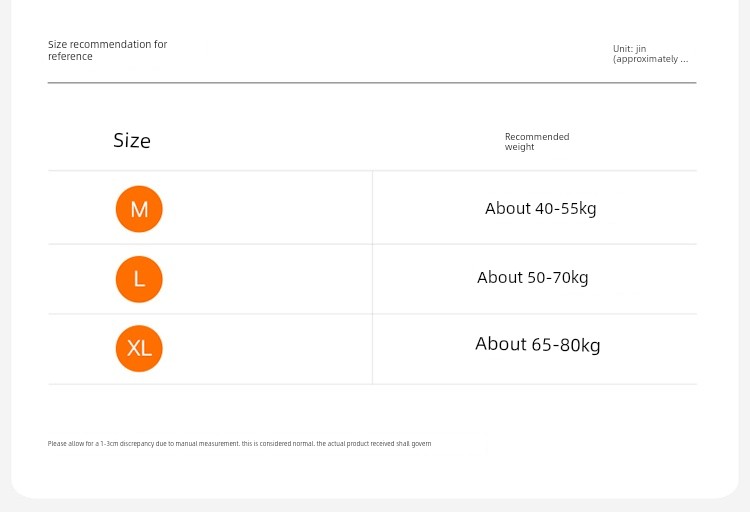
Task: Click the manual measurement discrepancy disclaimer
Action: tap(239, 444)
